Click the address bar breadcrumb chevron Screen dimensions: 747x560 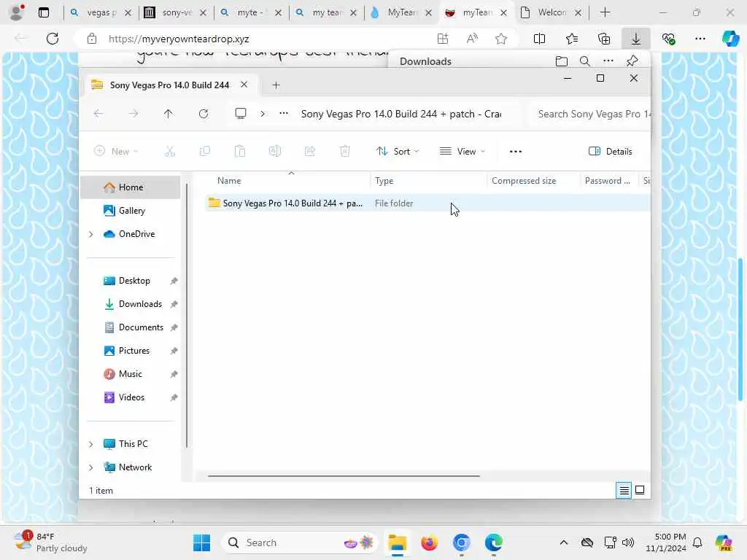(263, 114)
